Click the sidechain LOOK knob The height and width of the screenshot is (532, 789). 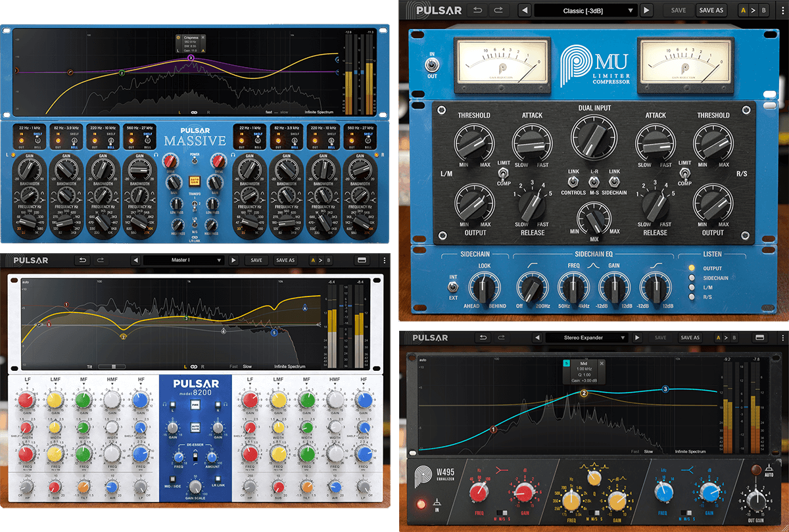tap(485, 287)
